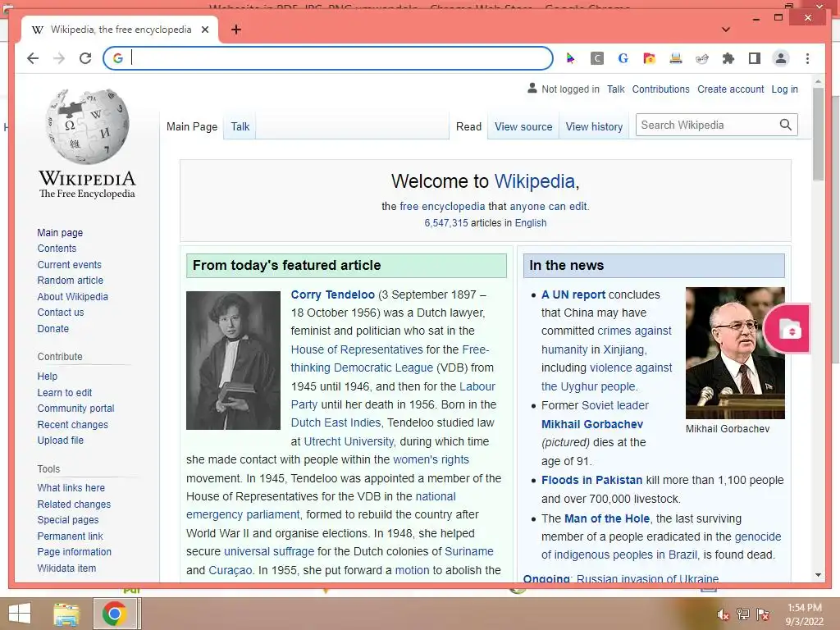This screenshot has width=840, height=630.
Task: Click the 6,547,315 article count link
Action: click(446, 223)
